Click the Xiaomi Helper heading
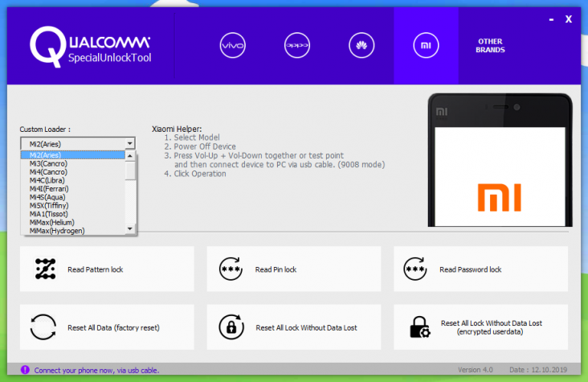This screenshot has width=588, height=382. 177,129
